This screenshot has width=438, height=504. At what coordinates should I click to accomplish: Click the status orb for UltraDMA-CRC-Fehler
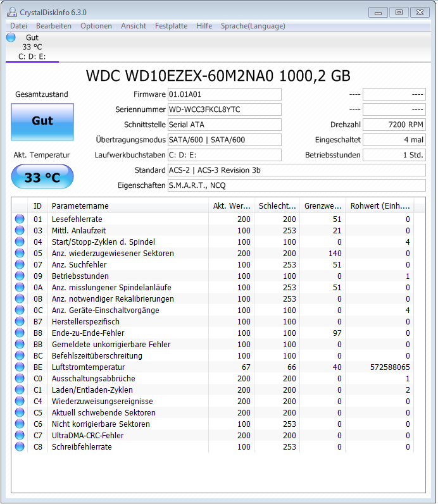pyautogui.click(x=20, y=435)
